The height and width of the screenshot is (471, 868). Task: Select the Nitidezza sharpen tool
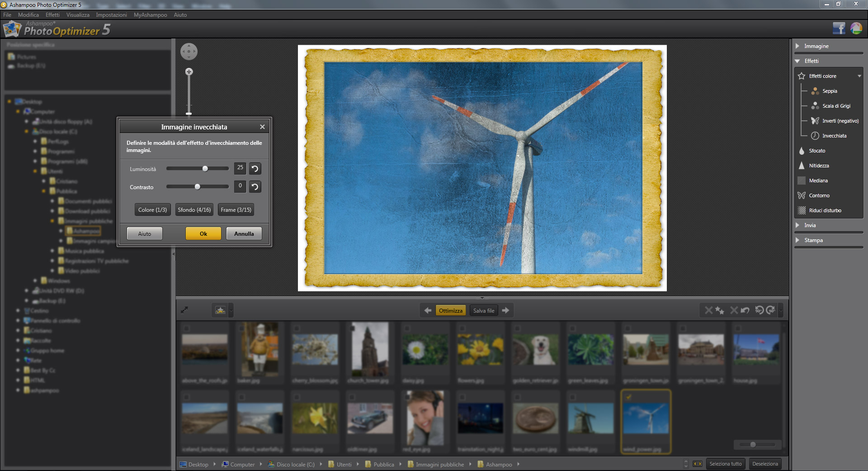pos(818,166)
